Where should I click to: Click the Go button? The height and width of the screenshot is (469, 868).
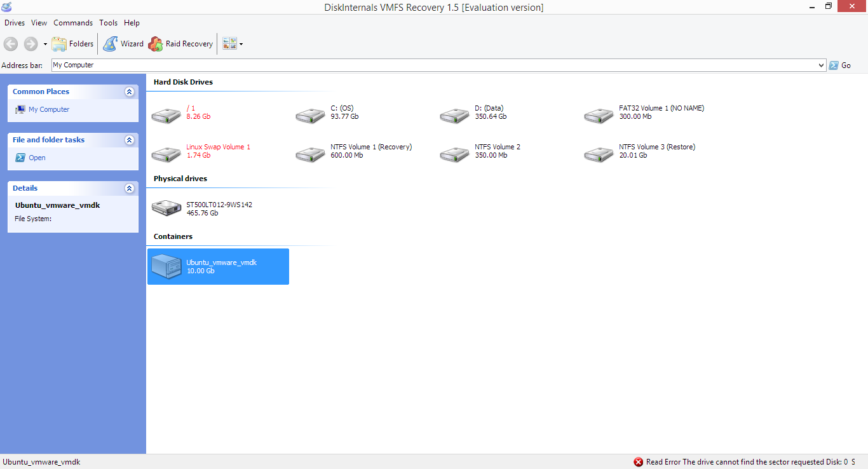(x=840, y=65)
